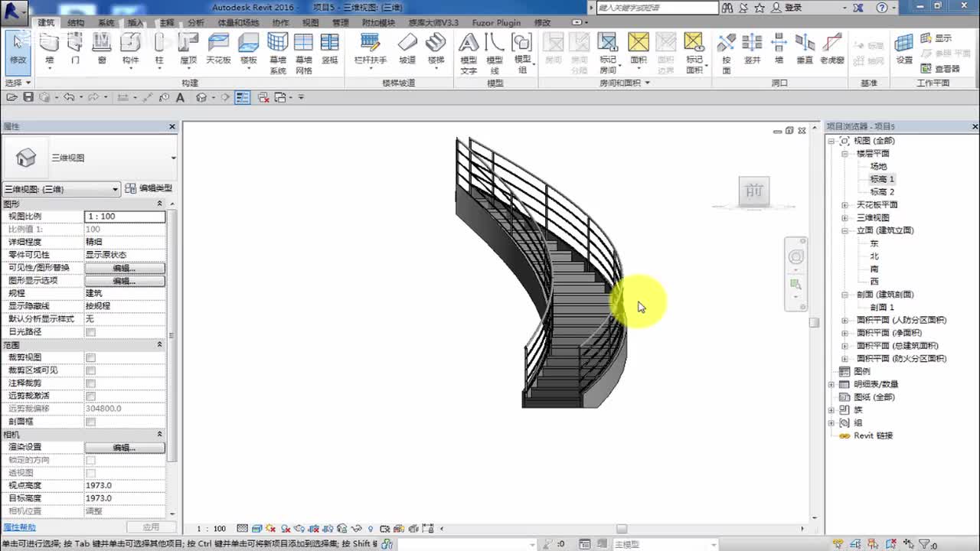Image resolution: width=980 pixels, height=551 pixels.
Task: Open the 分析 ribbon tab
Action: 196,23
